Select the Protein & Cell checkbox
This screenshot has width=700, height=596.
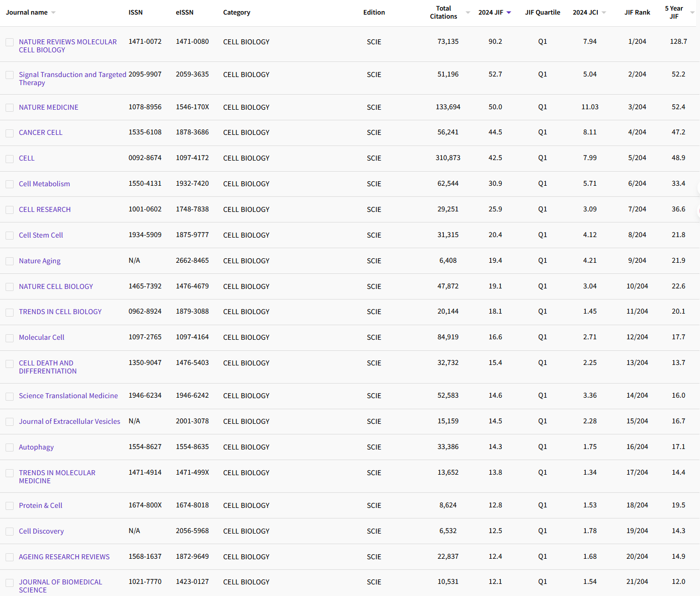(10, 506)
